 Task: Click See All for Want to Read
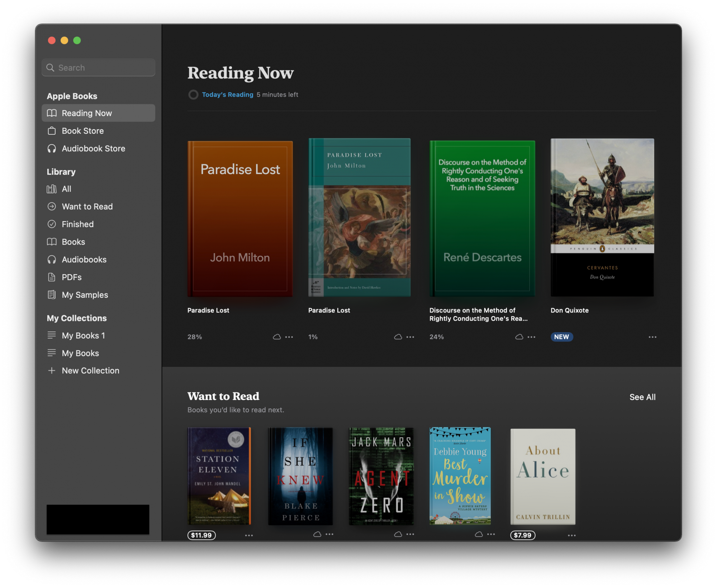tap(642, 397)
